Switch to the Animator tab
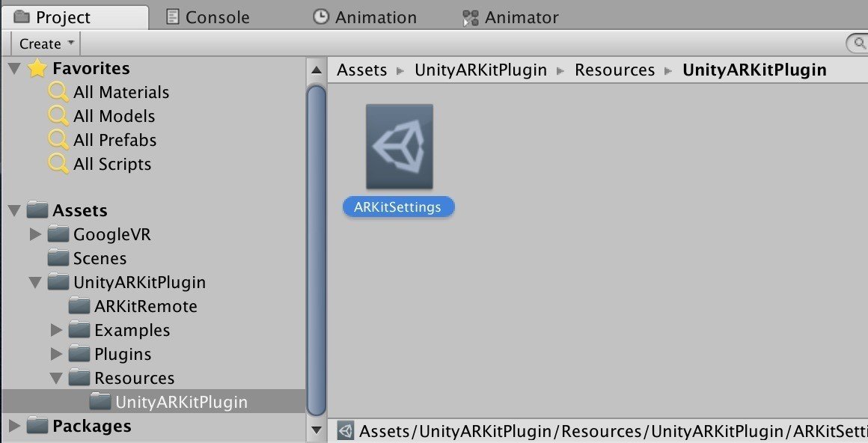Screen dimensions: 868x443 pyautogui.click(x=511, y=16)
